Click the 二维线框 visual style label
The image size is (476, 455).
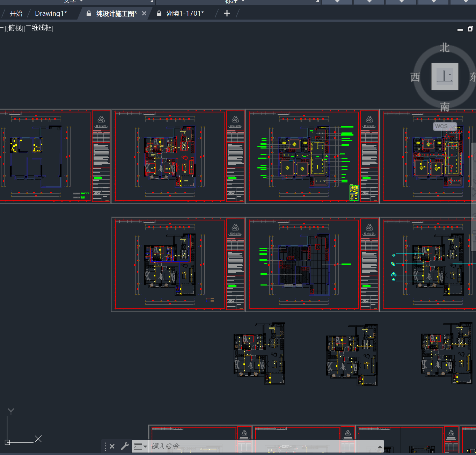point(39,28)
